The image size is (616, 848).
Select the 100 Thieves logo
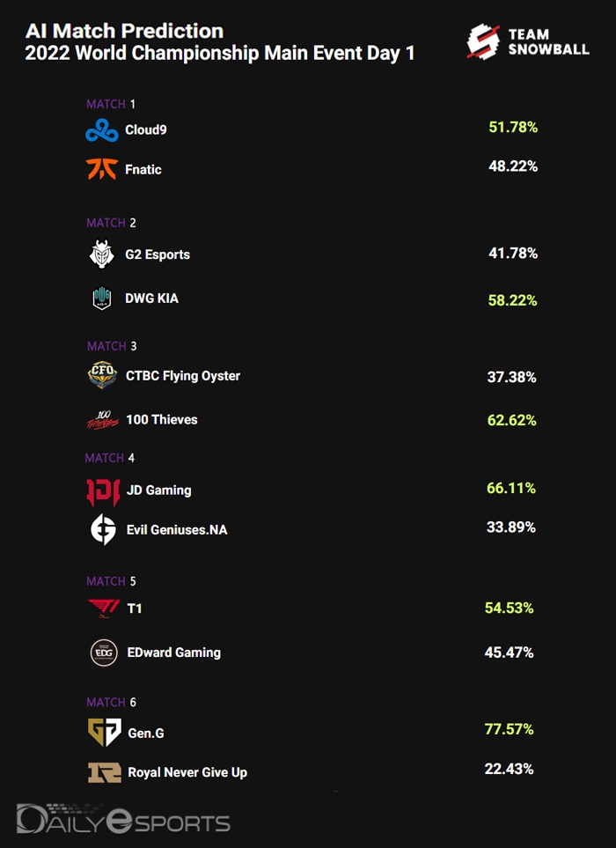102,420
